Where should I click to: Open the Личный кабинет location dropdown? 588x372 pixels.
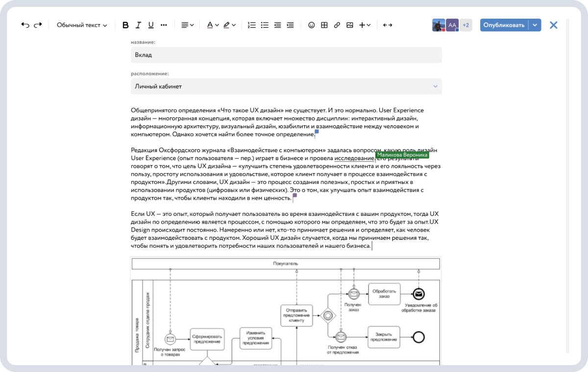tap(286, 86)
